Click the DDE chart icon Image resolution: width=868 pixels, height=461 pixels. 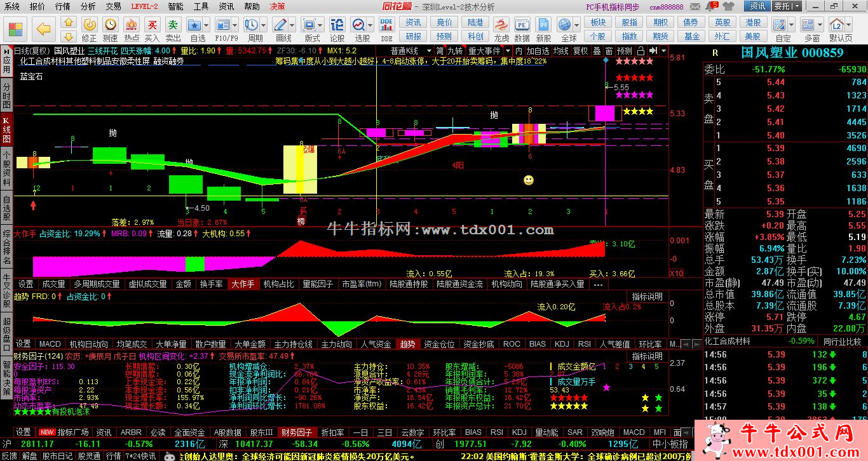pyautogui.click(x=386, y=25)
